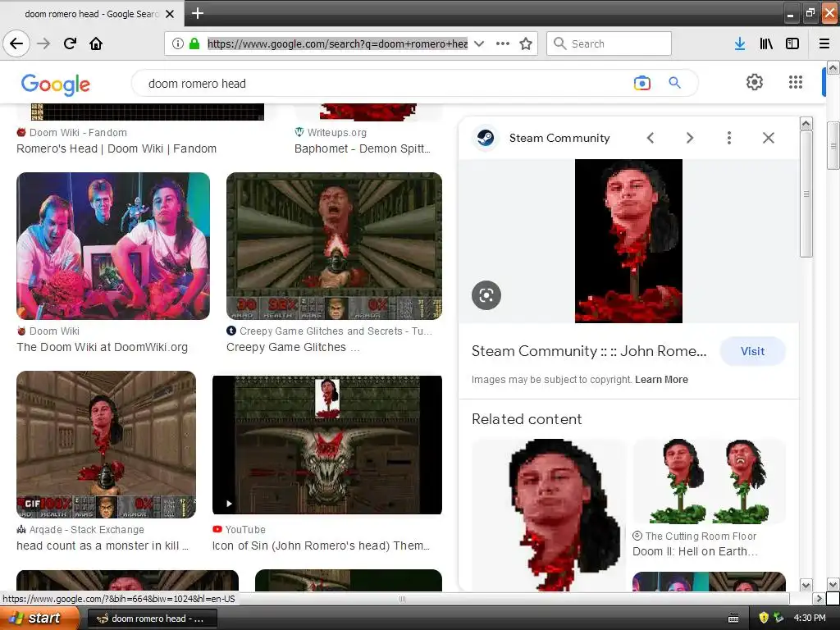
Task: Activate Google Lens on the preview image
Action: coord(486,295)
